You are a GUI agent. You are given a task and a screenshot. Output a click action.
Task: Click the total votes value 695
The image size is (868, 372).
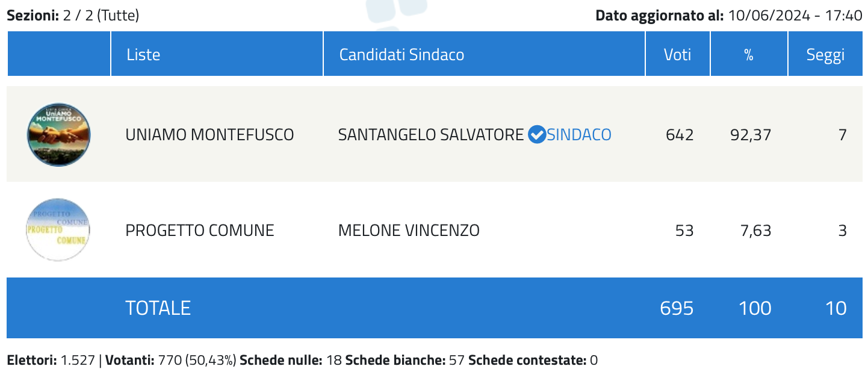[677, 308]
